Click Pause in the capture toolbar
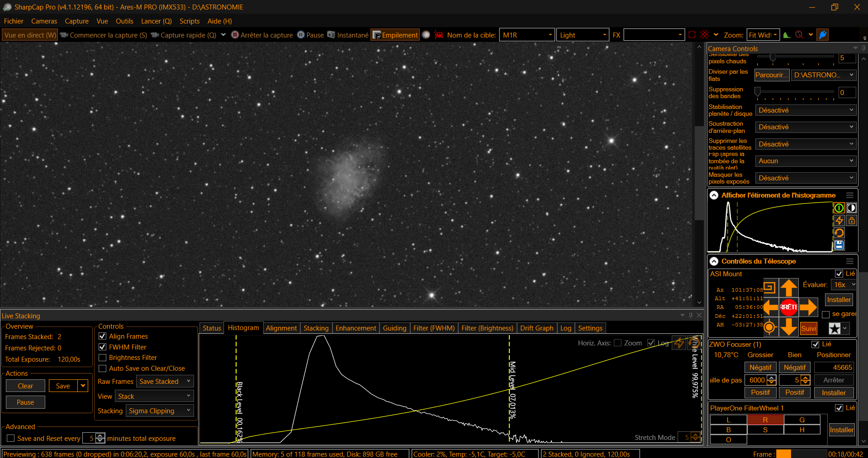This screenshot has height=458, width=868. [310, 35]
